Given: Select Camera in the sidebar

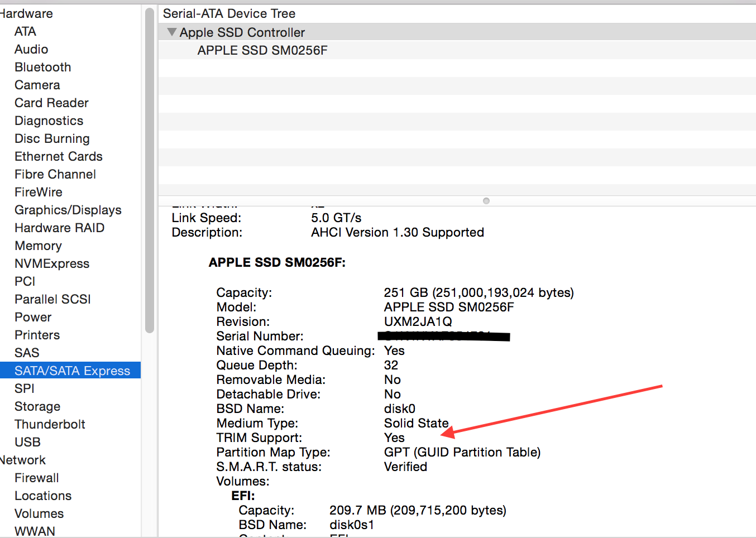Looking at the screenshot, I should point(37,85).
